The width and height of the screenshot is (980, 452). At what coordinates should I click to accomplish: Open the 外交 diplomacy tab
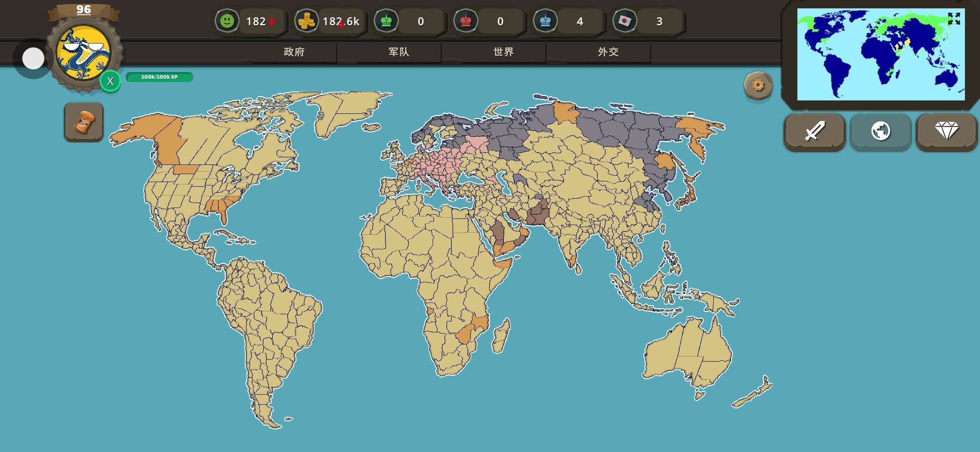608,52
